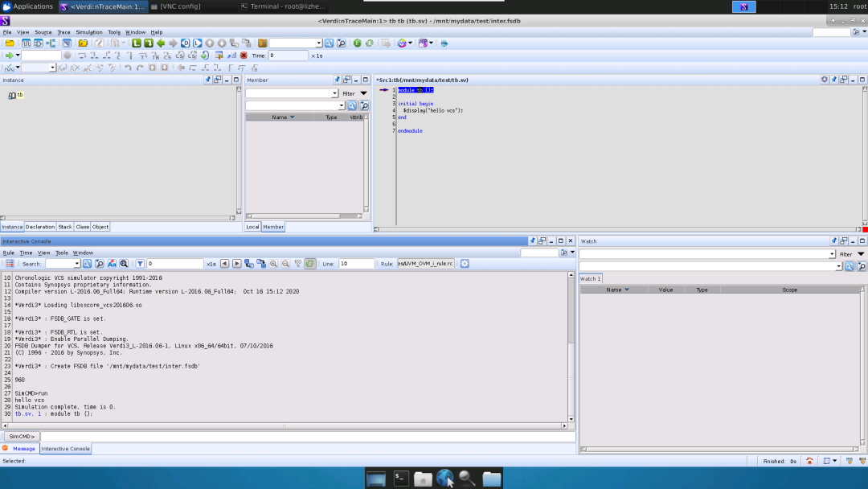
Task: Click the grid table icon in console toolbar
Action: tap(10, 264)
